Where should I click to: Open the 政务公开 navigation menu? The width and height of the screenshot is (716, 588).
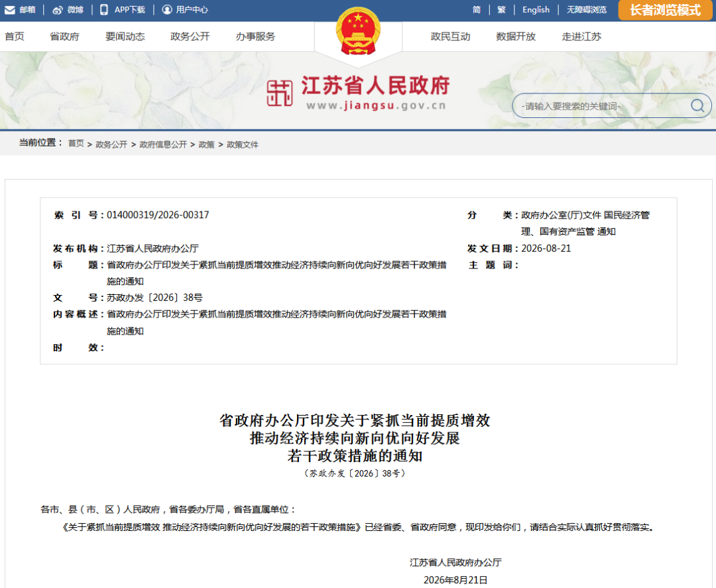coord(190,36)
